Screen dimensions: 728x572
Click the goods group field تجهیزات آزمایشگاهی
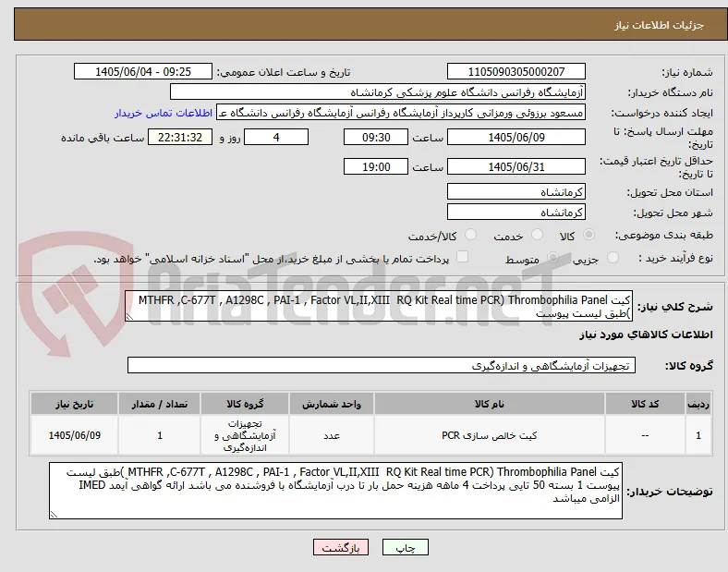click(x=382, y=365)
